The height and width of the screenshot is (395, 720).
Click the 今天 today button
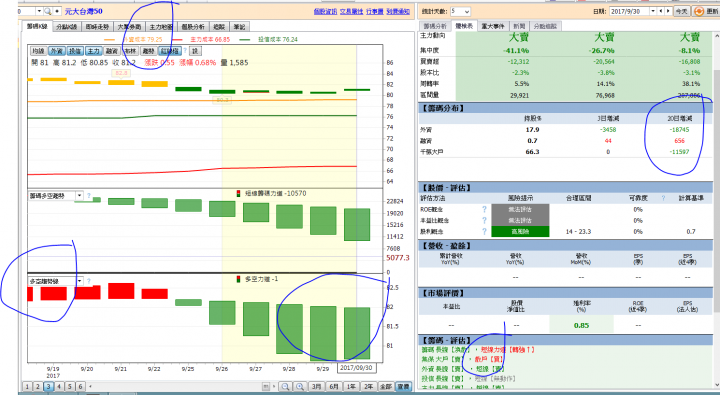(x=682, y=11)
